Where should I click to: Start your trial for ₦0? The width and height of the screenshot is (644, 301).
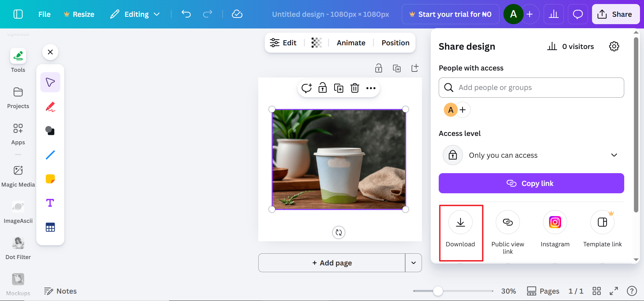pyautogui.click(x=450, y=14)
